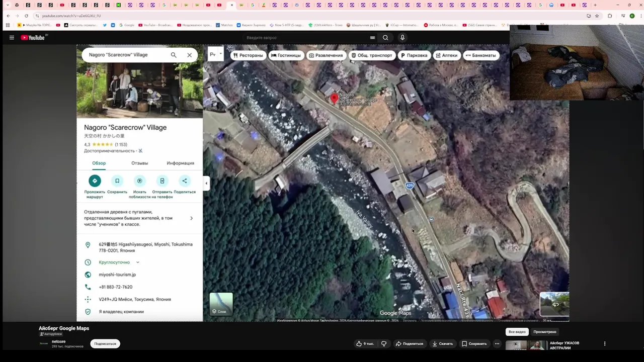The image size is (644, 362).
Task: Open the Слои layers thumbnail on map
Action: 221,304
